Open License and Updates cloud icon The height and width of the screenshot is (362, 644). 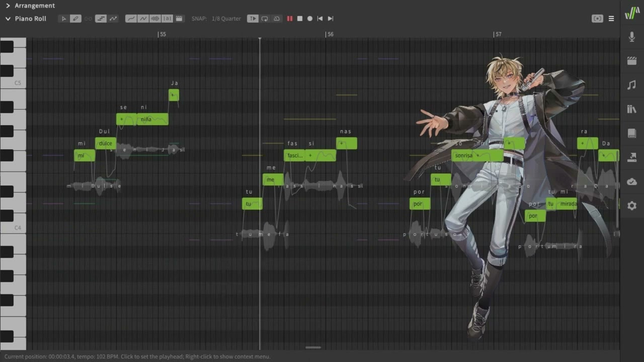click(632, 182)
